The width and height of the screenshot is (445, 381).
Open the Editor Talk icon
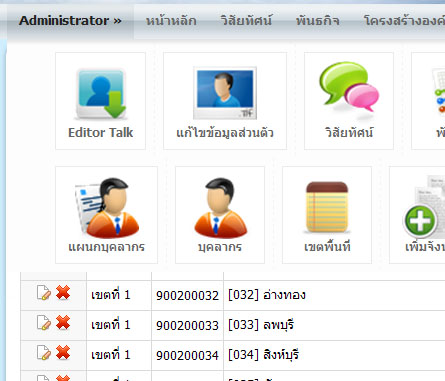point(101,94)
